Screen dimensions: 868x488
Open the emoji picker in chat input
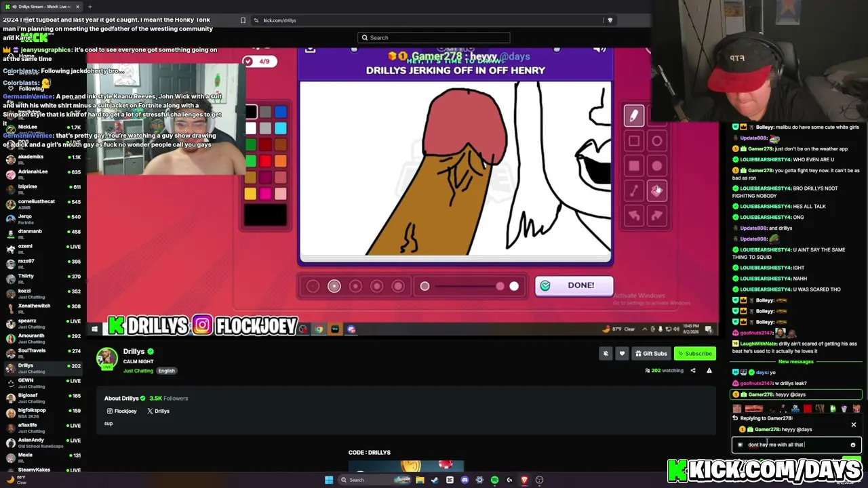pos(852,445)
